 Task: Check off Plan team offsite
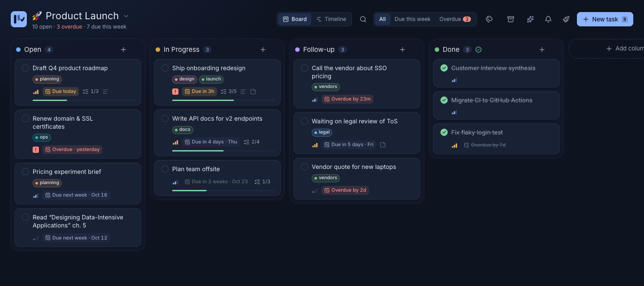tap(165, 169)
